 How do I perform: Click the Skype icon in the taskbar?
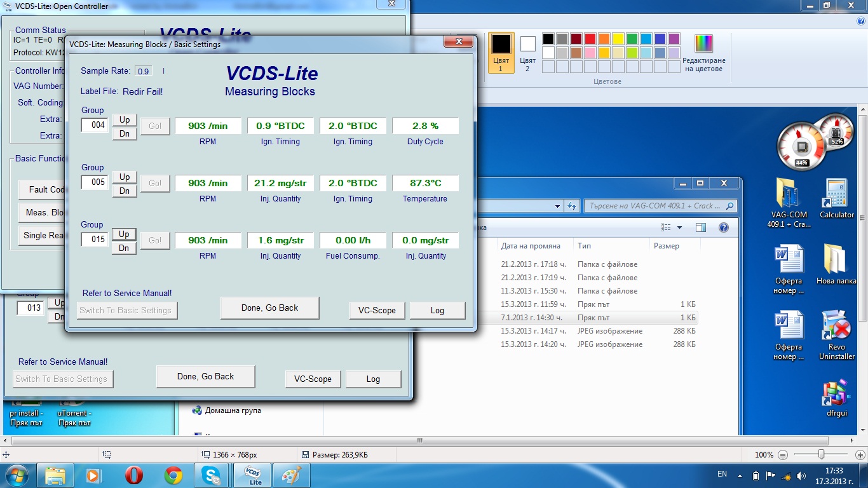click(x=212, y=475)
